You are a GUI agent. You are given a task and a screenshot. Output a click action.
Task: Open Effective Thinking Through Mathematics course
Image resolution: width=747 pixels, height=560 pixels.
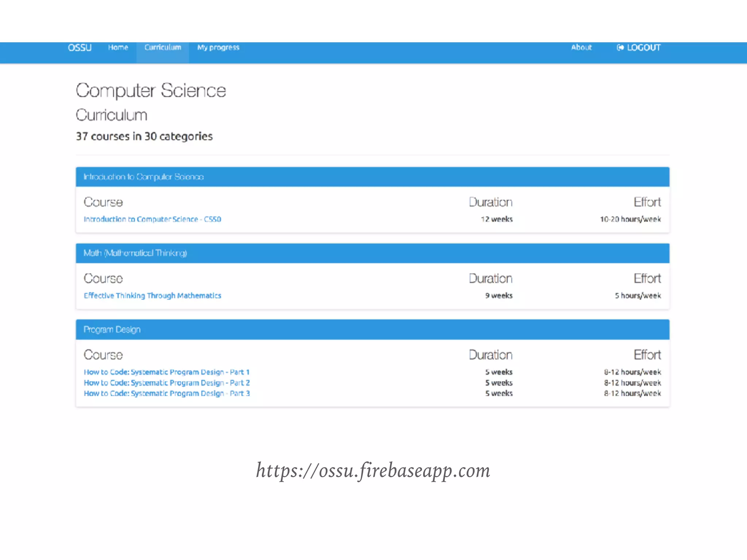152,295
